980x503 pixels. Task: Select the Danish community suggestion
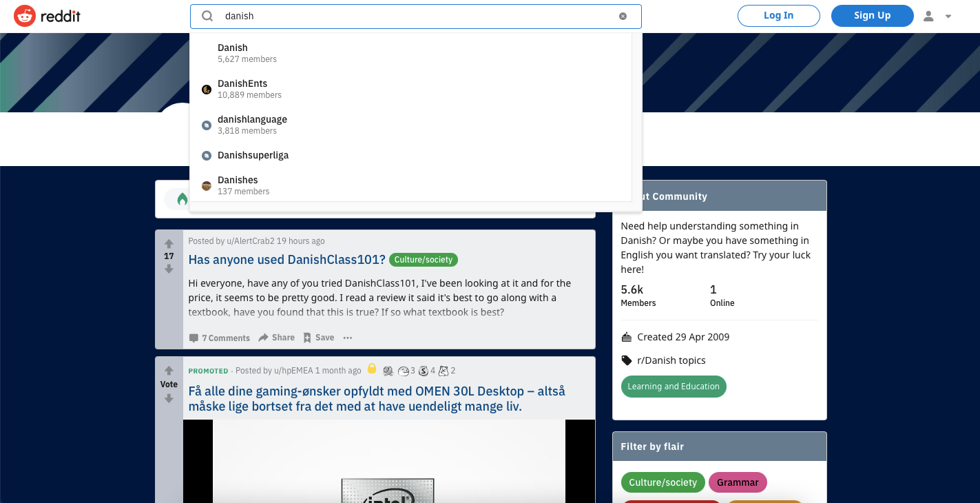coord(410,53)
